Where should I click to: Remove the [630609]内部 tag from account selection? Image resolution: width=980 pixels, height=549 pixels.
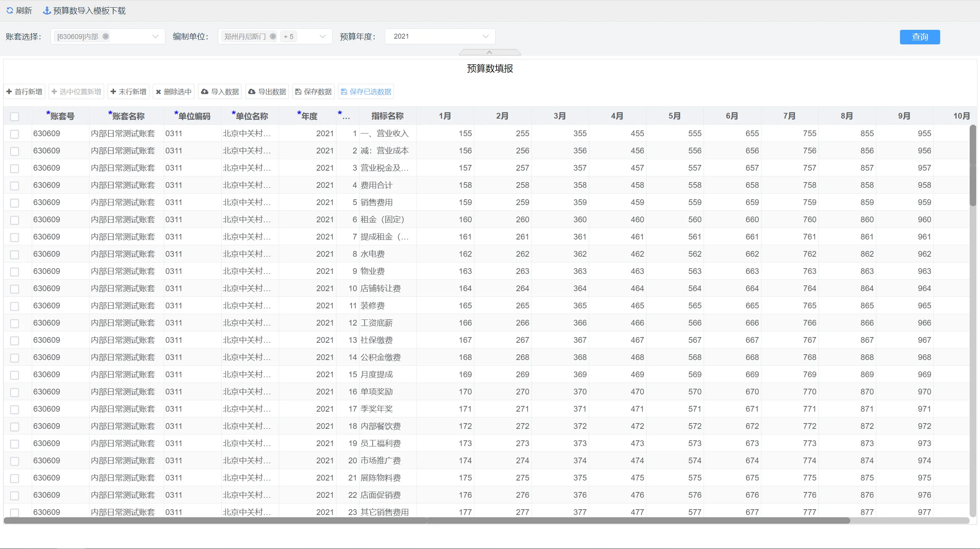pyautogui.click(x=106, y=36)
